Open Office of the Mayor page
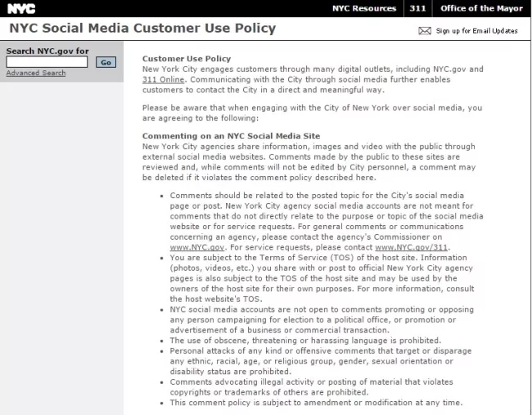Viewport: 532px width, 415px height. (481, 8)
